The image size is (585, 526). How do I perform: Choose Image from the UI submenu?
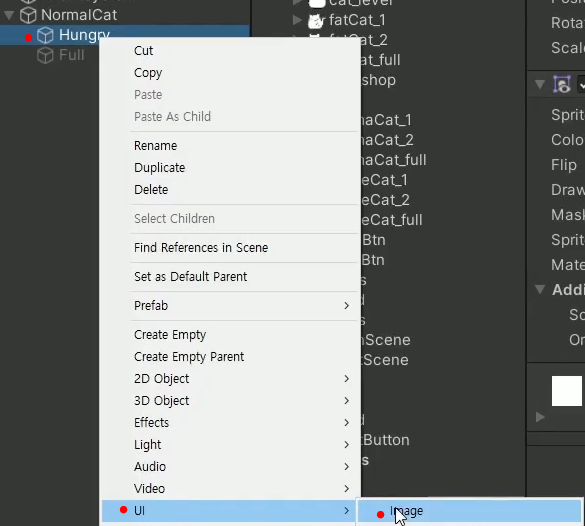click(x=469, y=511)
